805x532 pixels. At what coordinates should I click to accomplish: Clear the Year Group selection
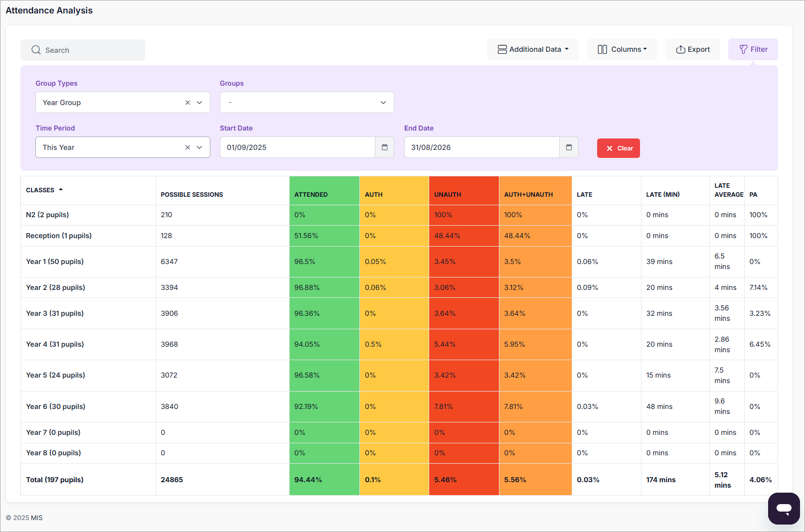(187, 103)
